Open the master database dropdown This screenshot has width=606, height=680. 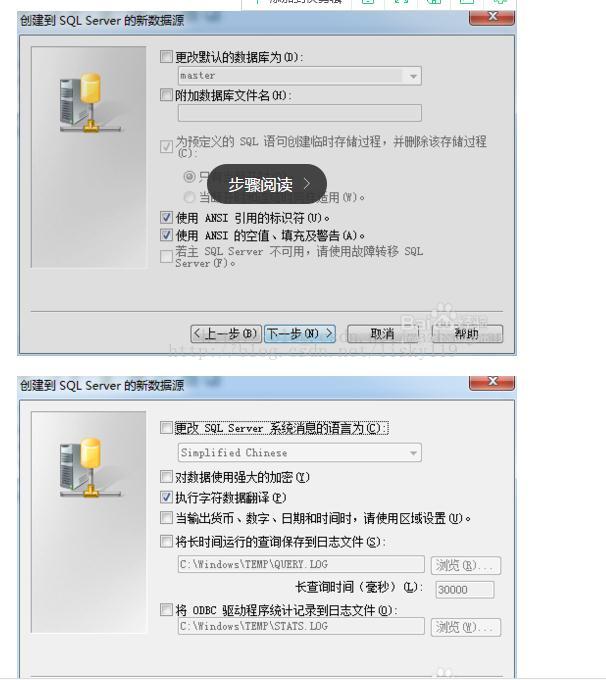413,76
